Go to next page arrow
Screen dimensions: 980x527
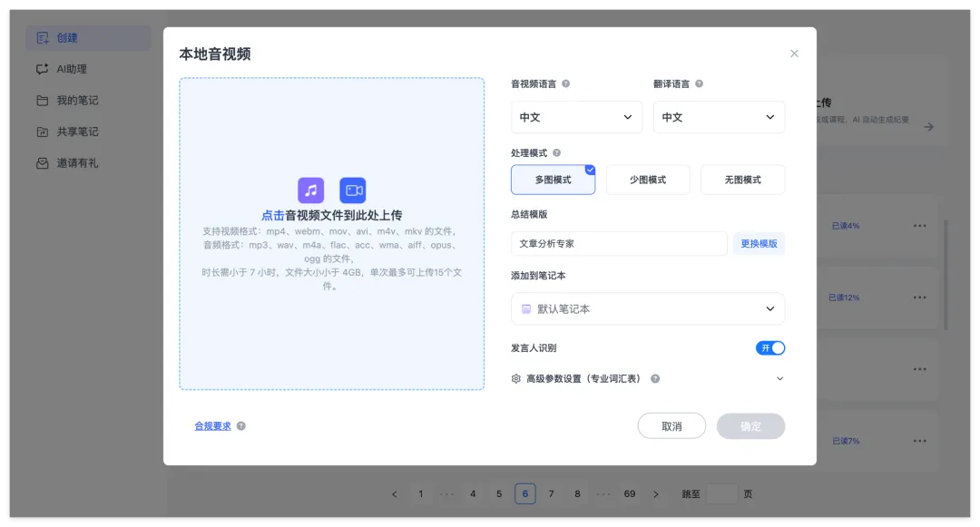click(656, 494)
